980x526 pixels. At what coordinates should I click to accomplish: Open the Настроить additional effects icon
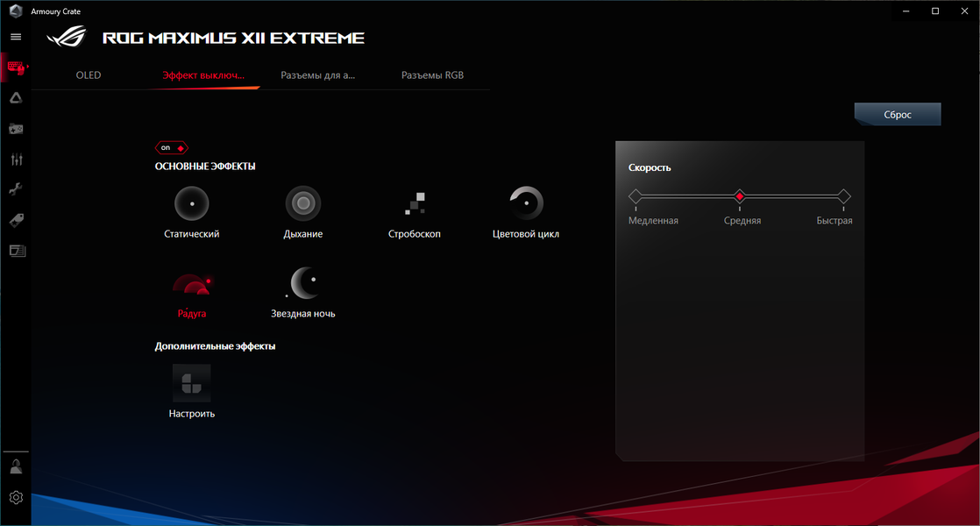[x=191, y=383]
